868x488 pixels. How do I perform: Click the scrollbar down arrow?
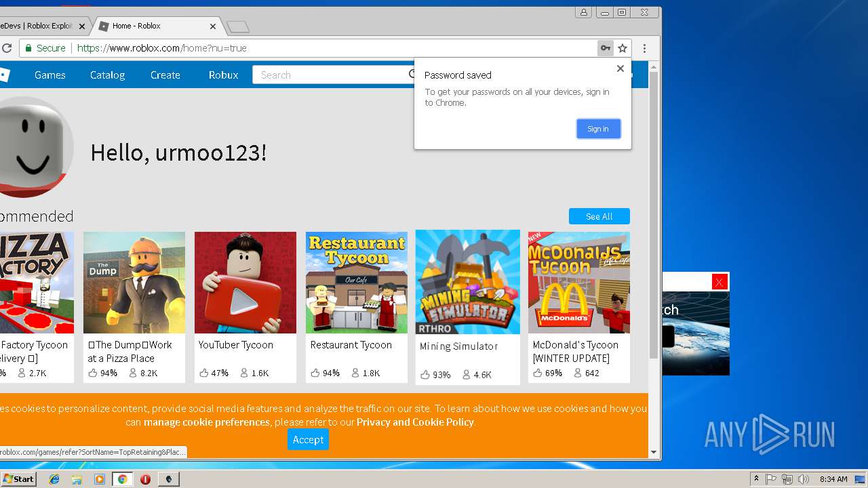tap(654, 452)
